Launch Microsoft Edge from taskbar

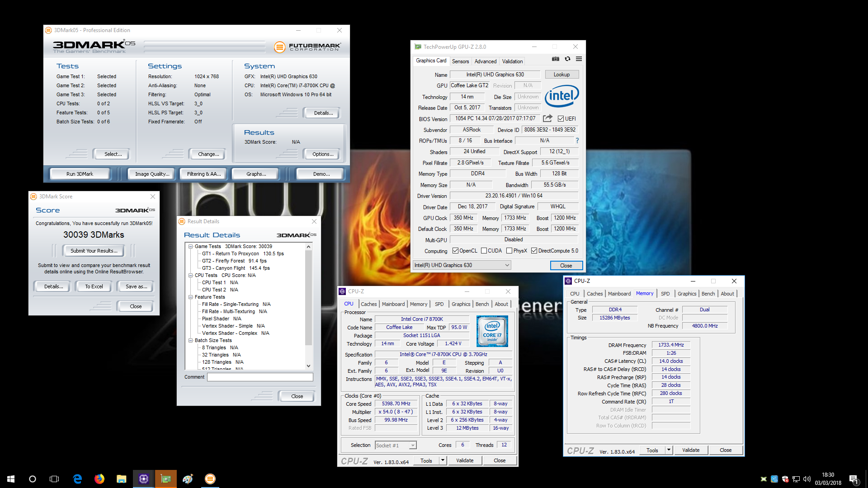[77, 479]
